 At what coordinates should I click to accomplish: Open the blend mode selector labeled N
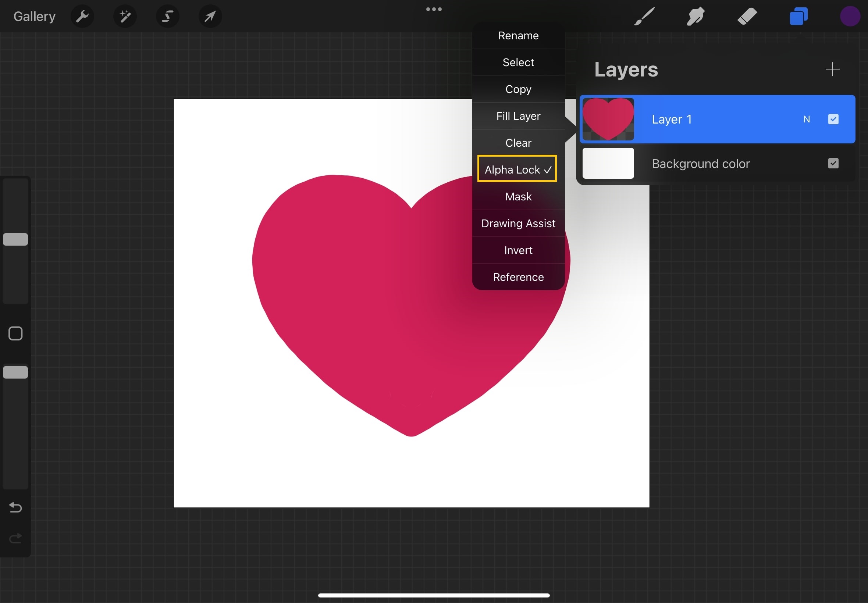tap(807, 119)
